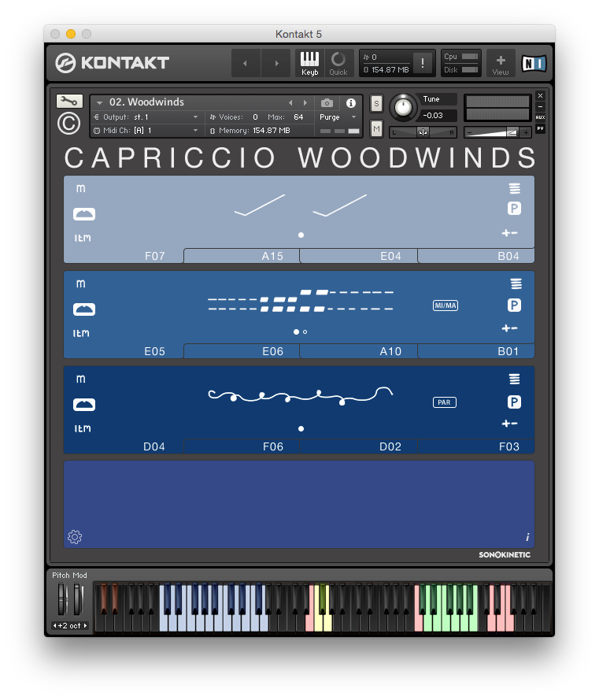Click the circular C instrument icon
The height and width of the screenshot is (700, 599).
click(x=69, y=123)
